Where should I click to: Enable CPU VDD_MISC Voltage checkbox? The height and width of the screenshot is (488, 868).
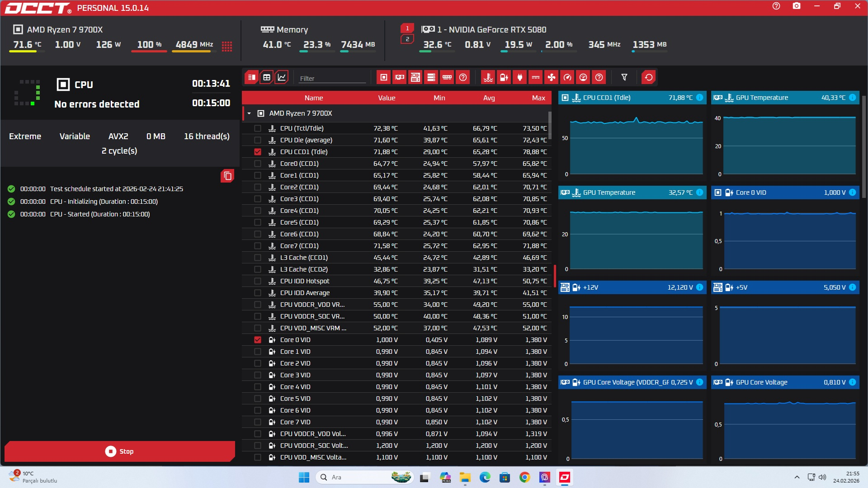pos(258,457)
